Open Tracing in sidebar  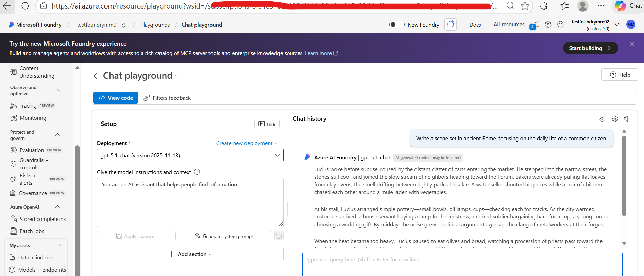coord(32,106)
